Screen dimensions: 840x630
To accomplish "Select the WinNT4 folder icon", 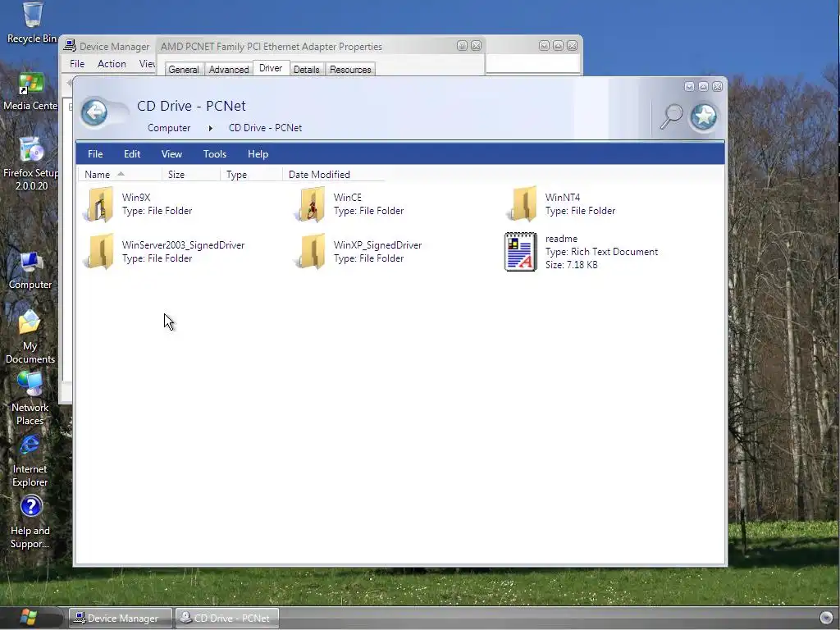I will pyautogui.click(x=523, y=204).
